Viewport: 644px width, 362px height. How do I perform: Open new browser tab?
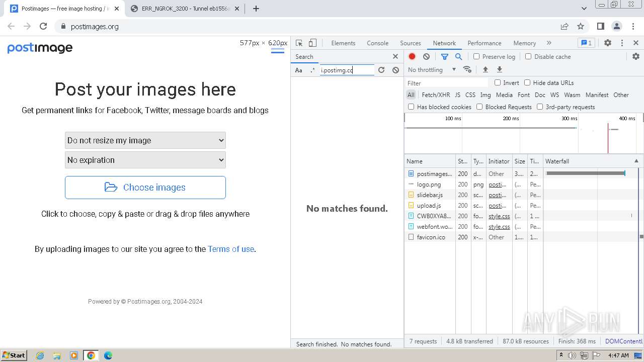click(x=256, y=9)
